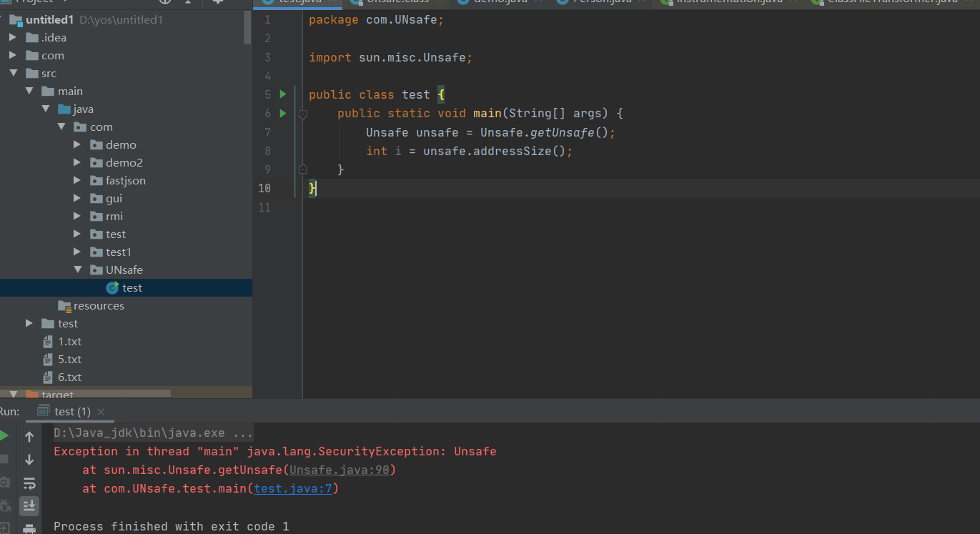Select the test package under com

[116, 234]
